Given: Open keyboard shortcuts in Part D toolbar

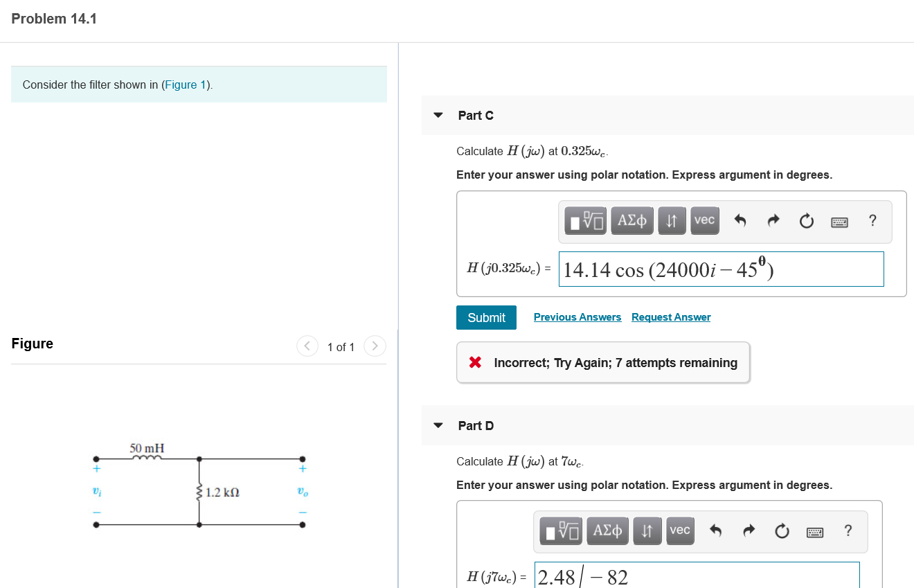Looking at the screenshot, I should 816,533.
